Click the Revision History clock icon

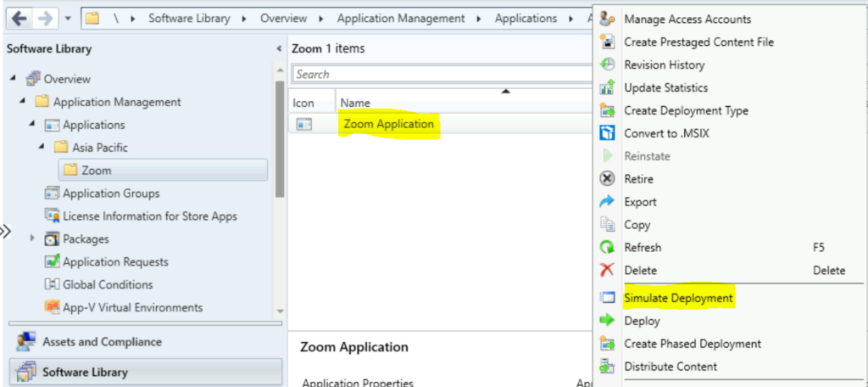pyautogui.click(x=607, y=64)
